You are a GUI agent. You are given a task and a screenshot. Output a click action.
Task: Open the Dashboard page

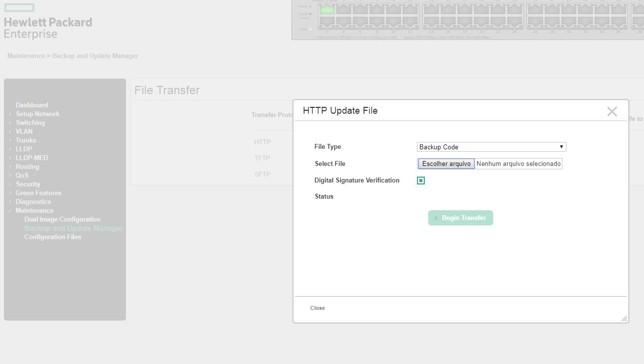coord(32,105)
